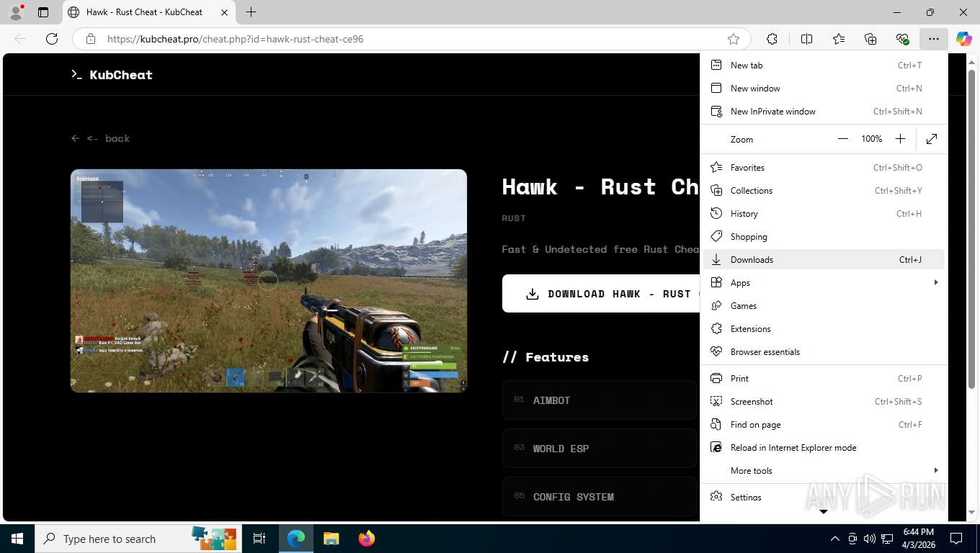Image resolution: width=980 pixels, height=553 pixels.
Task: Open New tab from Edge menu
Action: point(824,65)
